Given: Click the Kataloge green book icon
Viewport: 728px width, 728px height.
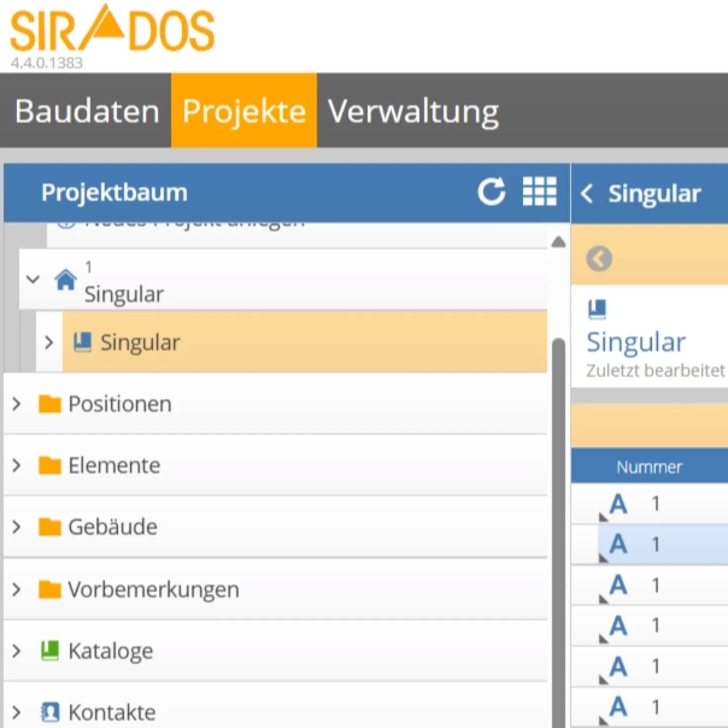Looking at the screenshot, I should (x=50, y=651).
